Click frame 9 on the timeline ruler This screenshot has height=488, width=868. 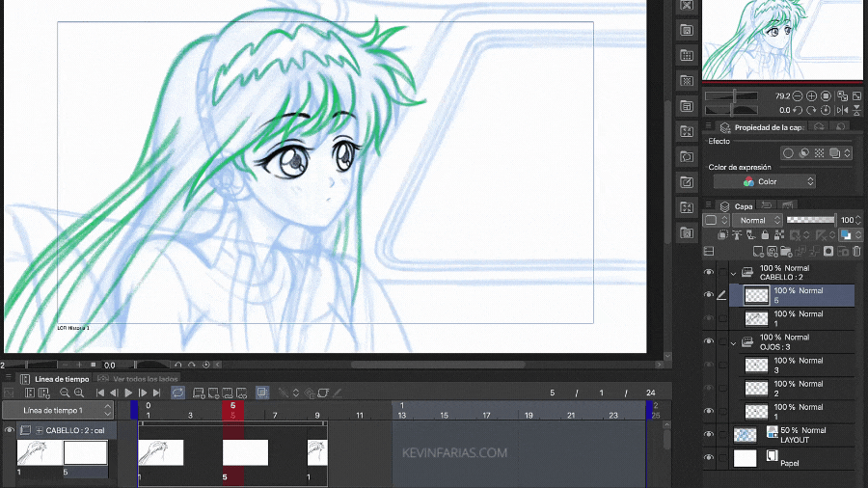(317, 415)
